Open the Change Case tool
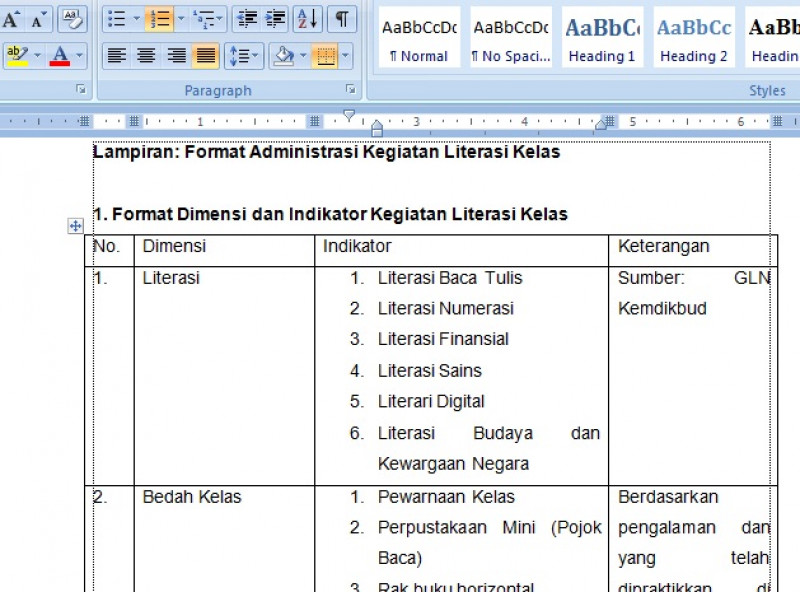Viewport: 800px width, 592px height. coord(76,19)
